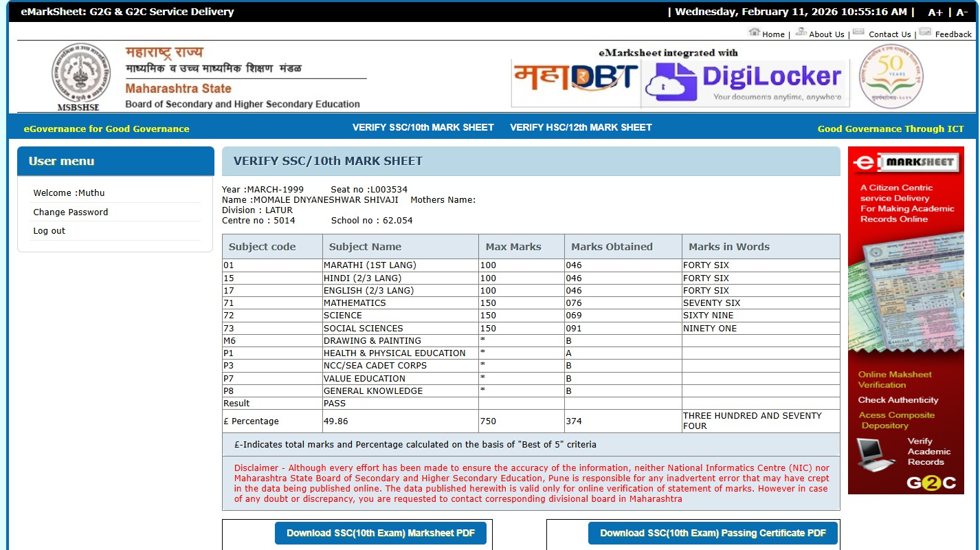Open the DigiLocker logo

coord(745,82)
